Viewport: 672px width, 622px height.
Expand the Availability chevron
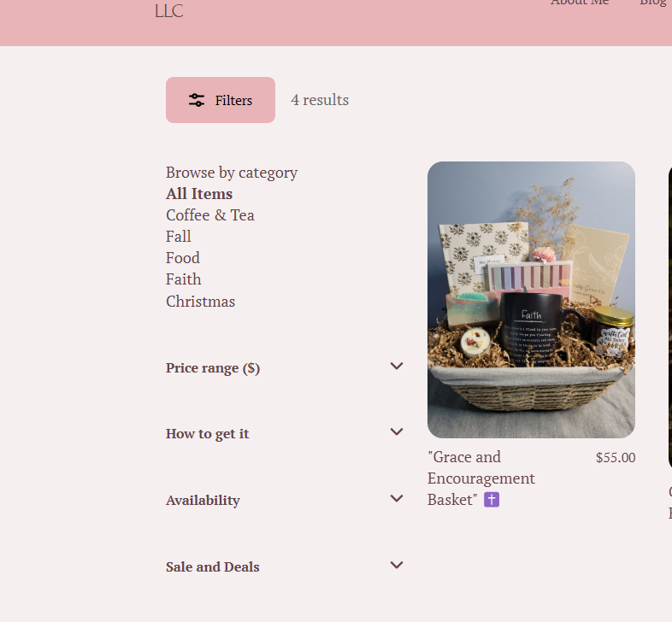[397, 499]
